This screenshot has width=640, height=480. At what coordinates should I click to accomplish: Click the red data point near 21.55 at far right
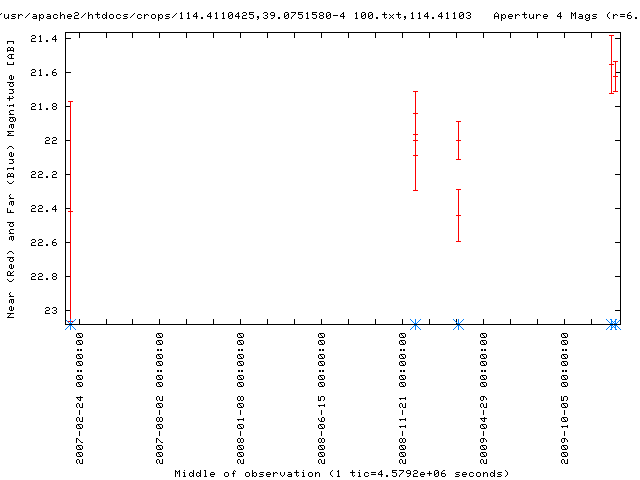pos(611,64)
